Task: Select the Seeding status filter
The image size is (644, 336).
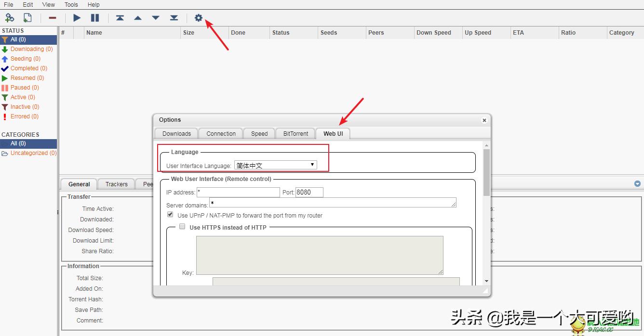Action: point(24,58)
